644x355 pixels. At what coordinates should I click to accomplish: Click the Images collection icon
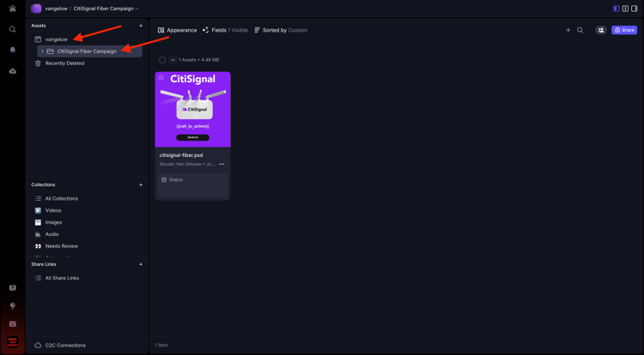pos(38,222)
